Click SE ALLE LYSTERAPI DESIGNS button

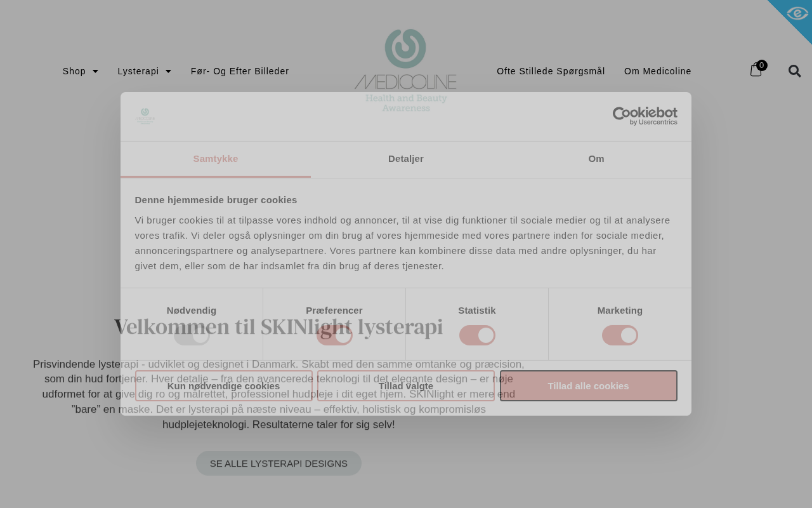coord(278,464)
